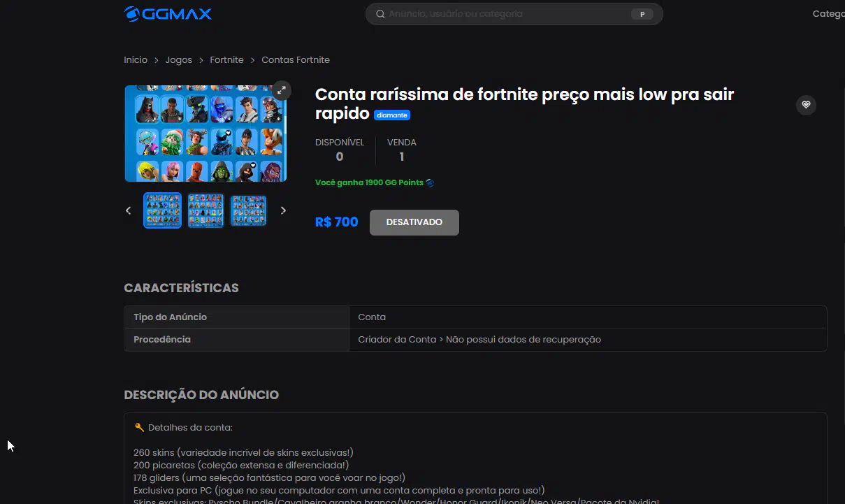
Task: Click the key emoji before Detalhes
Action: (139, 427)
